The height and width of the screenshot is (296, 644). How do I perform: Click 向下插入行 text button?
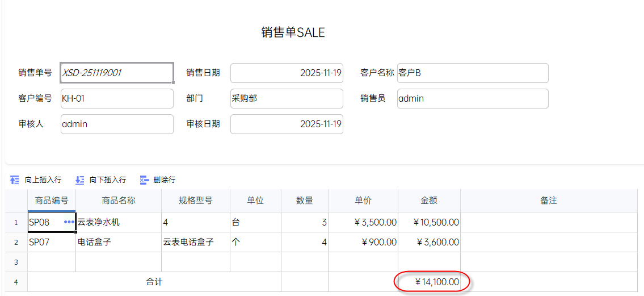tap(108, 180)
